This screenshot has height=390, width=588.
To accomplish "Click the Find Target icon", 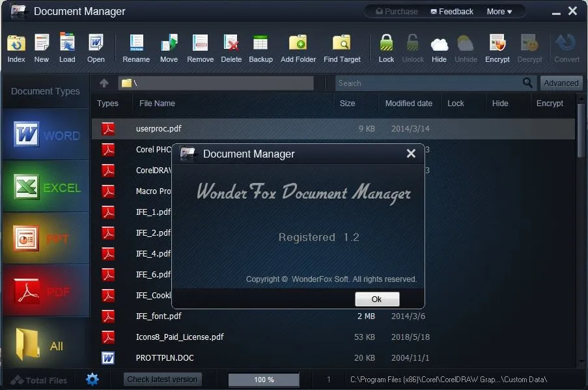I will click(x=342, y=48).
